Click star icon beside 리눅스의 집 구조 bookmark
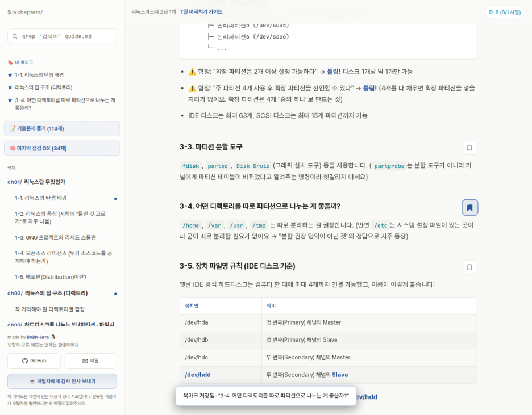Viewport: 532px width, 415px height. (10, 87)
